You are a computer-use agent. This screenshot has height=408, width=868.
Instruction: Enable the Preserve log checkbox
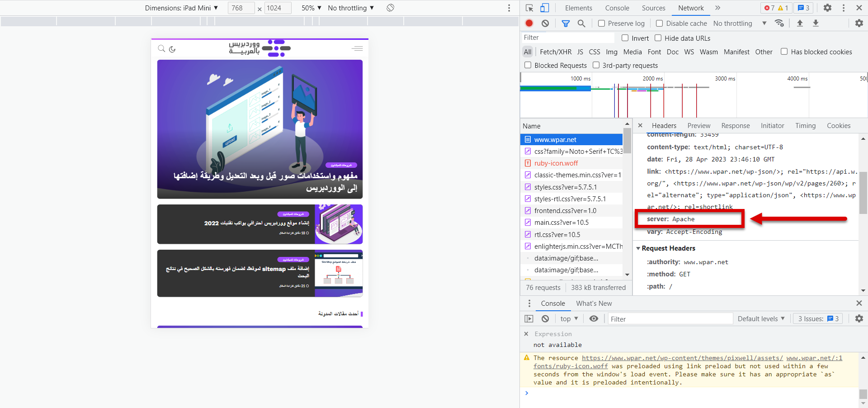coord(602,23)
